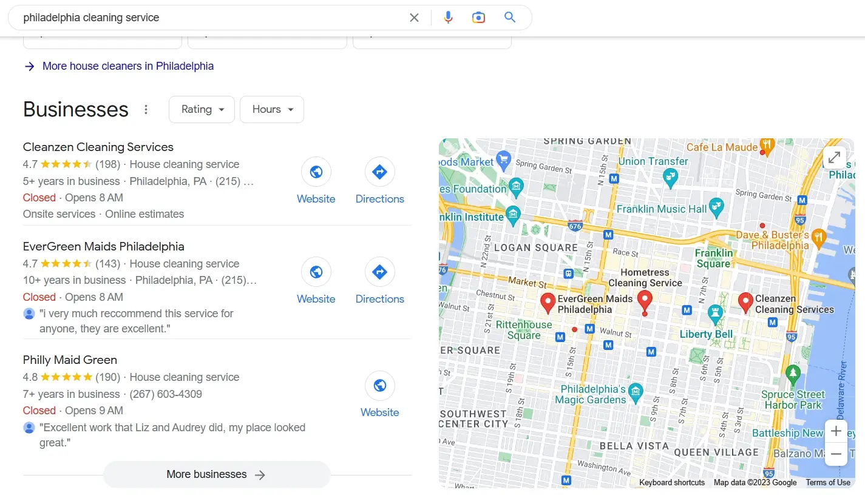Open Cleanzen Cleaning Services website globe icon
This screenshot has width=865, height=504.
click(316, 172)
